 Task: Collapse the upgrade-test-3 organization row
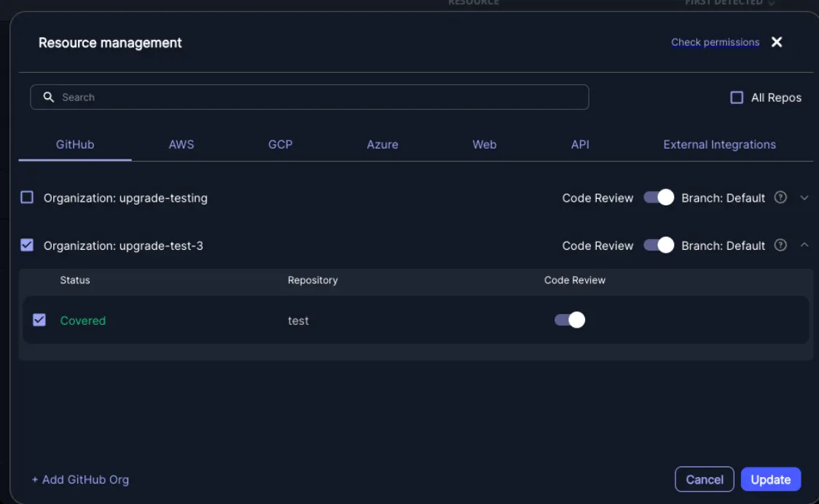pos(804,245)
